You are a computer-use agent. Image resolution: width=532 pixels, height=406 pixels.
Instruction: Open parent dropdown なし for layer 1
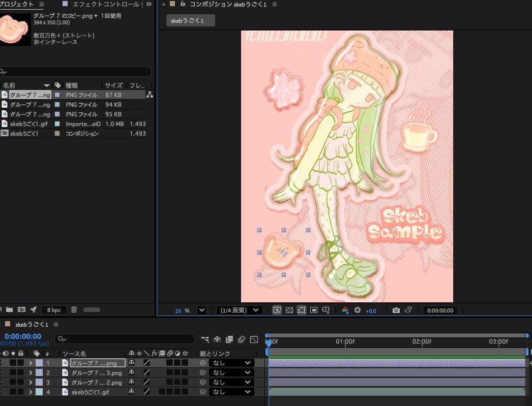coord(231,363)
